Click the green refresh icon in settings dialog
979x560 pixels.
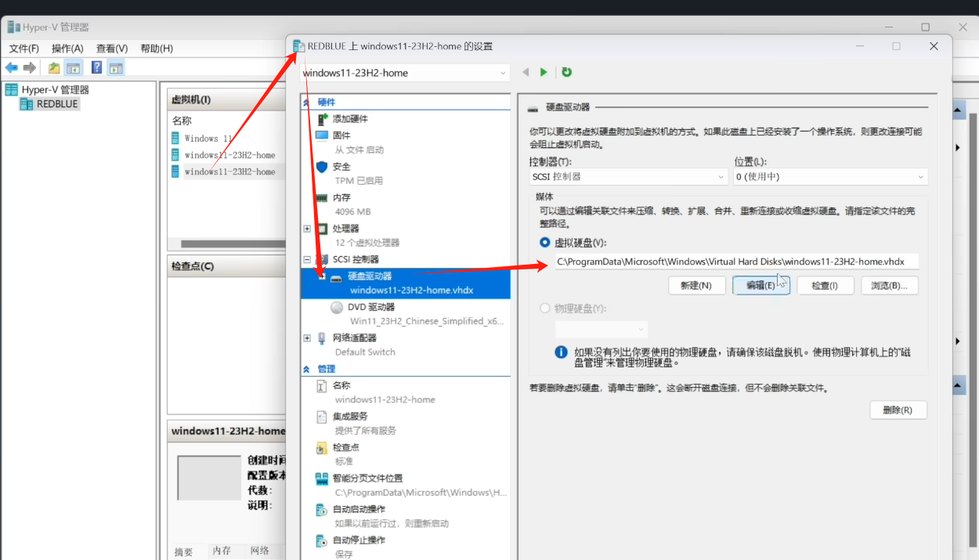coord(566,72)
